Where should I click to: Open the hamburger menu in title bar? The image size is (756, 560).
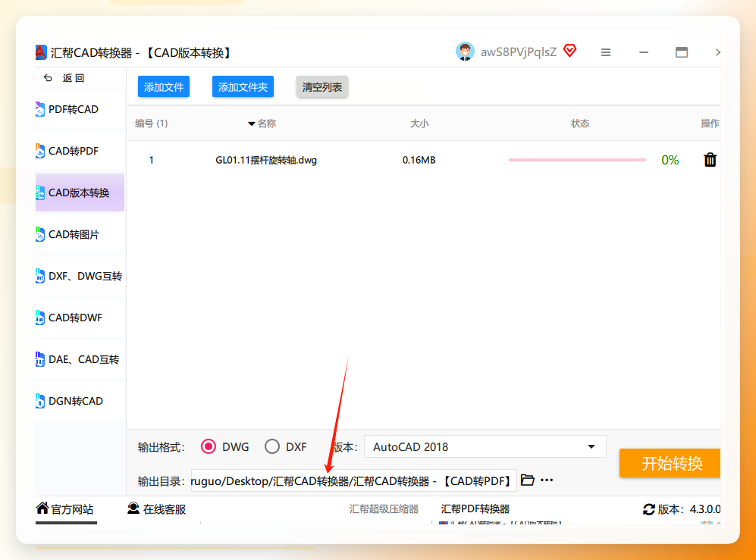(606, 52)
